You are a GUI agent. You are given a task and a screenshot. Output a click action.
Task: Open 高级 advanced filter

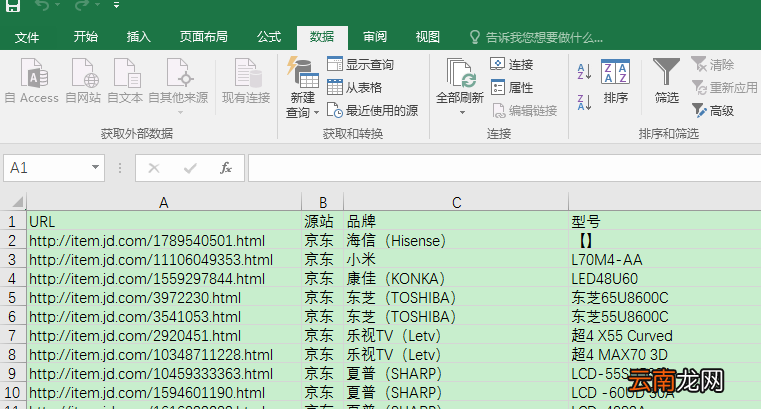click(x=712, y=111)
